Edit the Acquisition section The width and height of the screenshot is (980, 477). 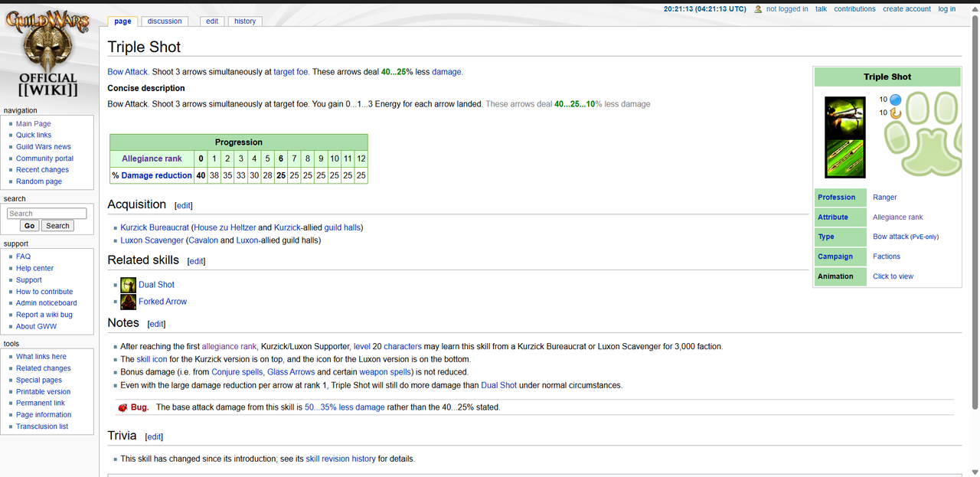coord(184,206)
